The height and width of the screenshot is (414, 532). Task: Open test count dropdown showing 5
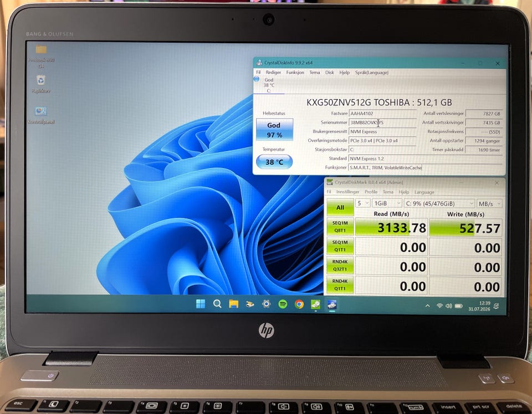(x=362, y=203)
